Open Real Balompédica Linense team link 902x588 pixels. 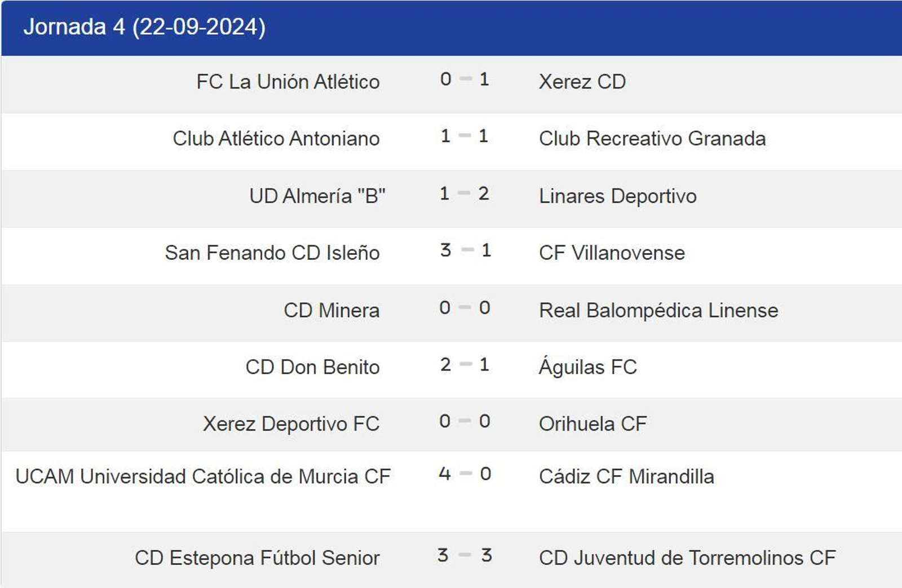point(658,311)
